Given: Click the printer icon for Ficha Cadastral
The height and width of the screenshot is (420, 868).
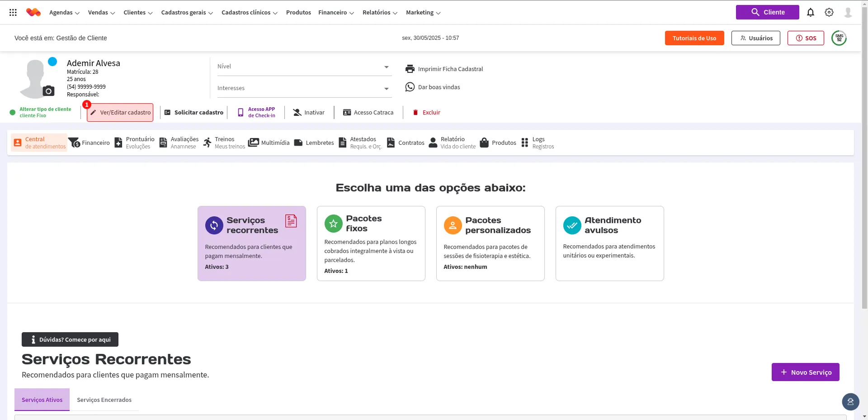Looking at the screenshot, I should pos(410,69).
